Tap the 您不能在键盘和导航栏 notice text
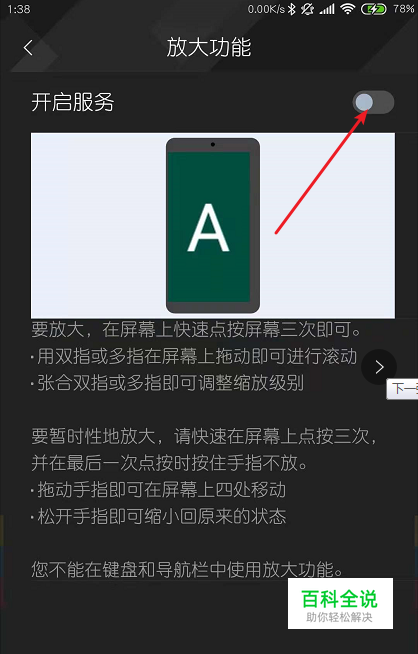This screenshot has width=418, height=654. pos(188,570)
